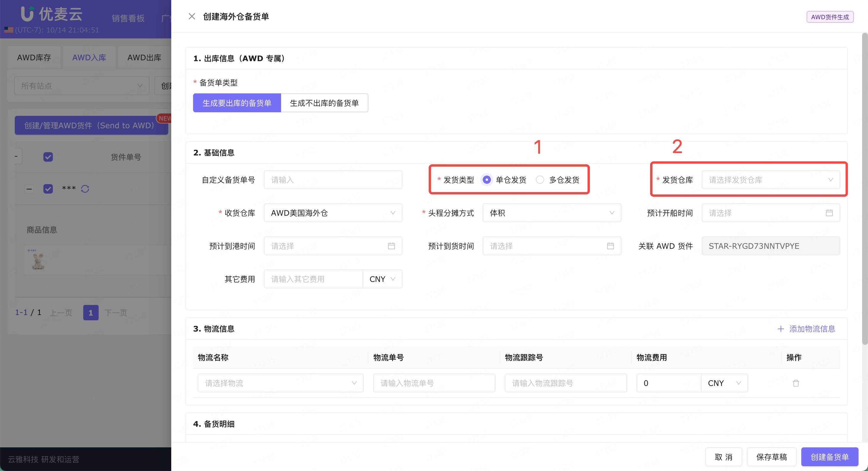This screenshot has height=471, width=868.
Task: Select 单仓发货 radio button
Action: 487,180
